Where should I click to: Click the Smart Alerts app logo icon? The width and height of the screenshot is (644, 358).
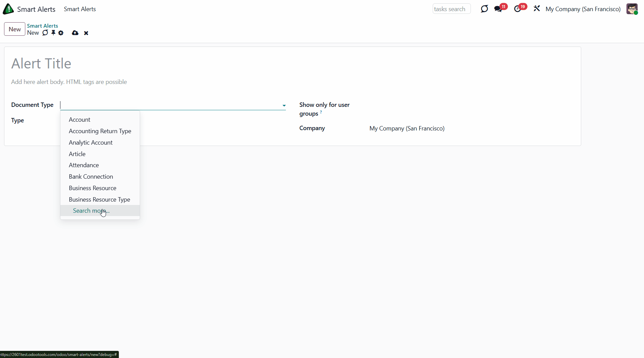coord(8,9)
